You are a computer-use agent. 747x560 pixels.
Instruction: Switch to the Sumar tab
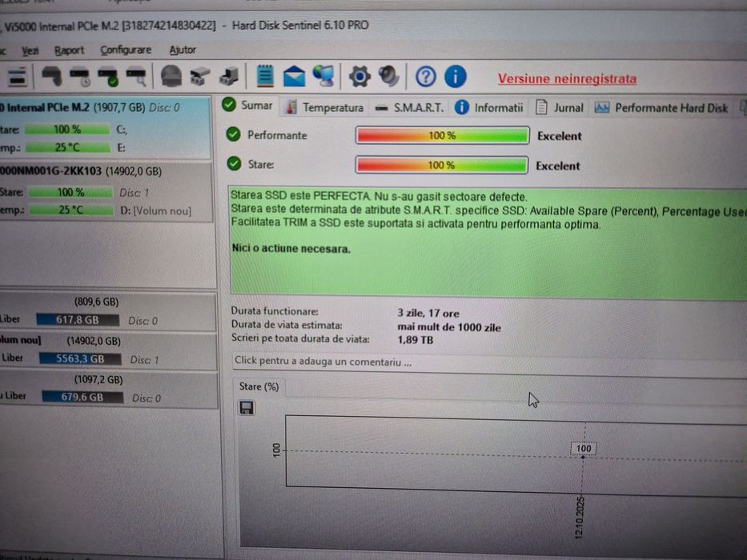(x=247, y=106)
